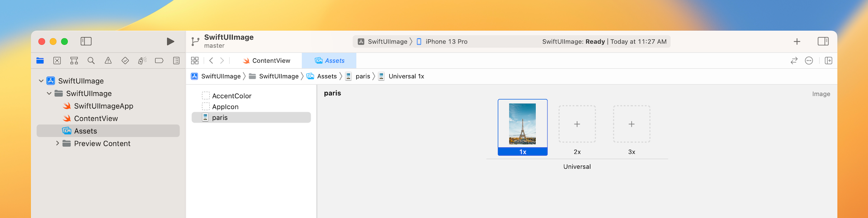Open the Symbol navigator

(x=74, y=61)
